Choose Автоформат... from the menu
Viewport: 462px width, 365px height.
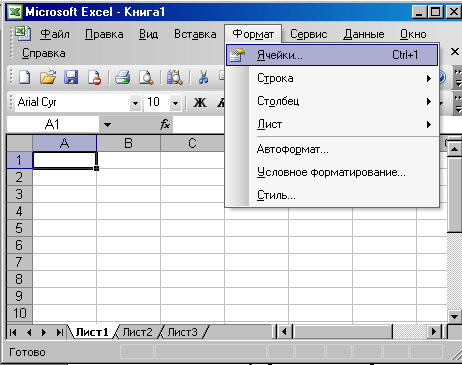click(x=332, y=149)
